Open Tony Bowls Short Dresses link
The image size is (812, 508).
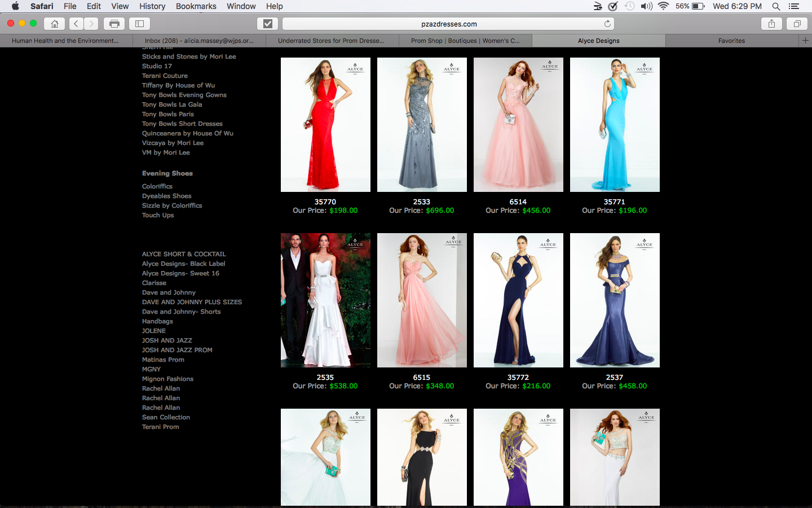(x=182, y=124)
